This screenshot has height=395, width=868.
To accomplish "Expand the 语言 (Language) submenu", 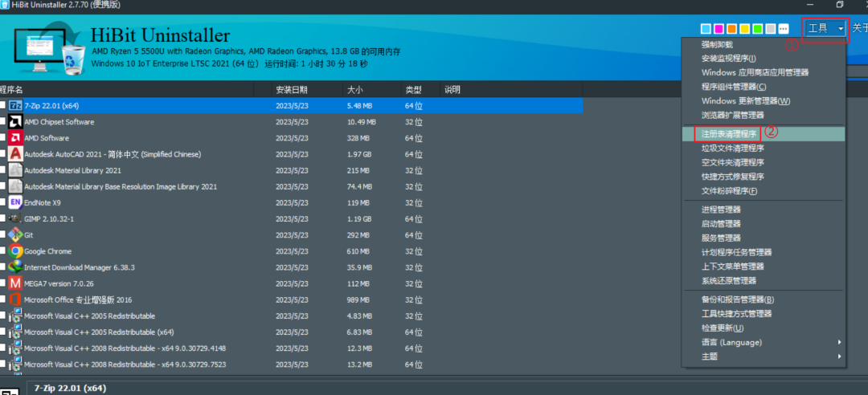I will click(764, 343).
